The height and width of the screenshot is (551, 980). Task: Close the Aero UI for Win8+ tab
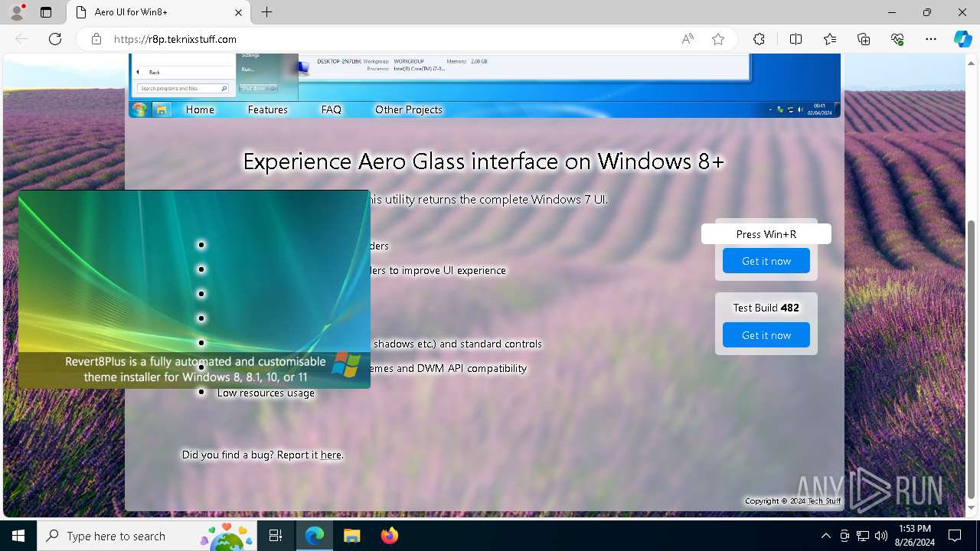(238, 12)
